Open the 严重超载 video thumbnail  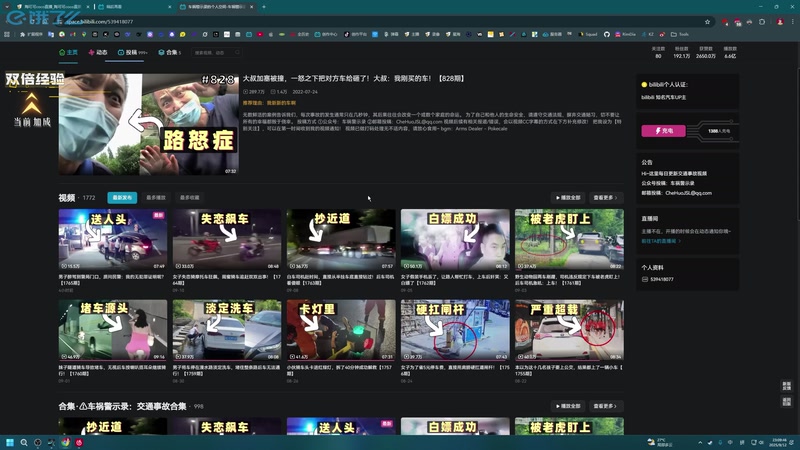click(569, 330)
